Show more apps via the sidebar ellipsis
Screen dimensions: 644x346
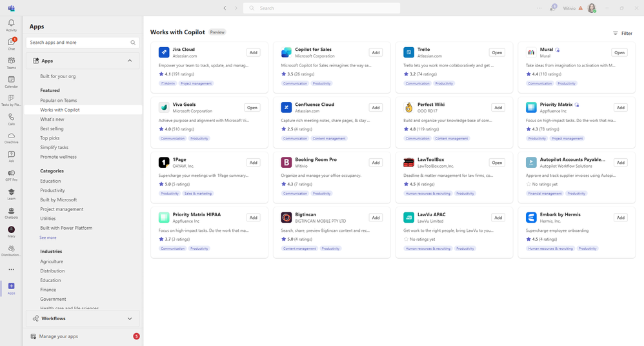point(11,270)
